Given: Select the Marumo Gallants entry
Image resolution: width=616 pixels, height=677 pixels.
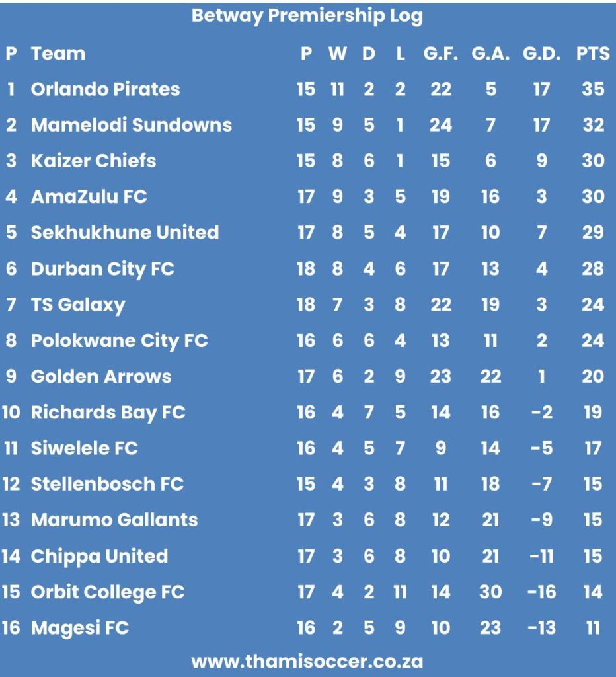Looking at the screenshot, I should (114, 520).
